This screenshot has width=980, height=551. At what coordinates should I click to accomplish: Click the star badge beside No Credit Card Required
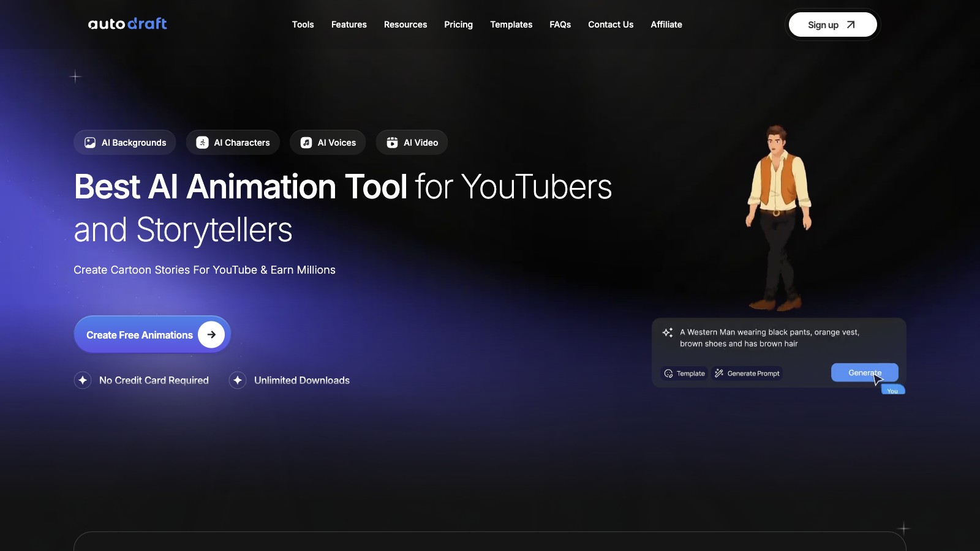[83, 380]
